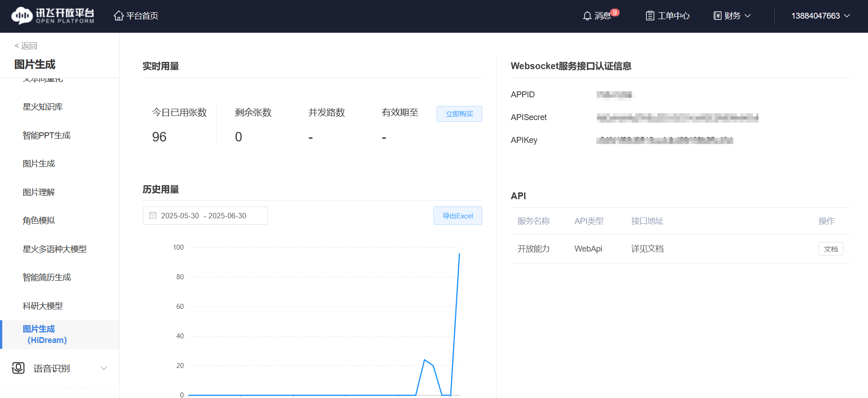Click the 接口地址 column header

coord(647,221)
